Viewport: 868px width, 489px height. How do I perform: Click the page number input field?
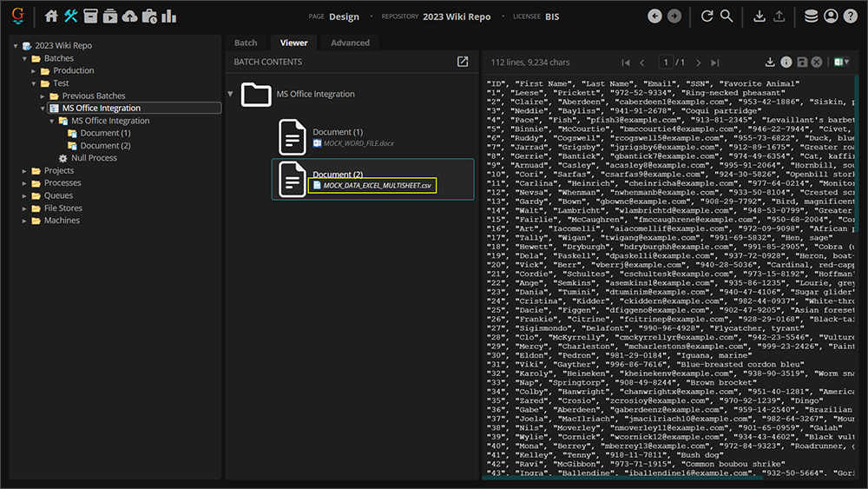coord(666,63)
